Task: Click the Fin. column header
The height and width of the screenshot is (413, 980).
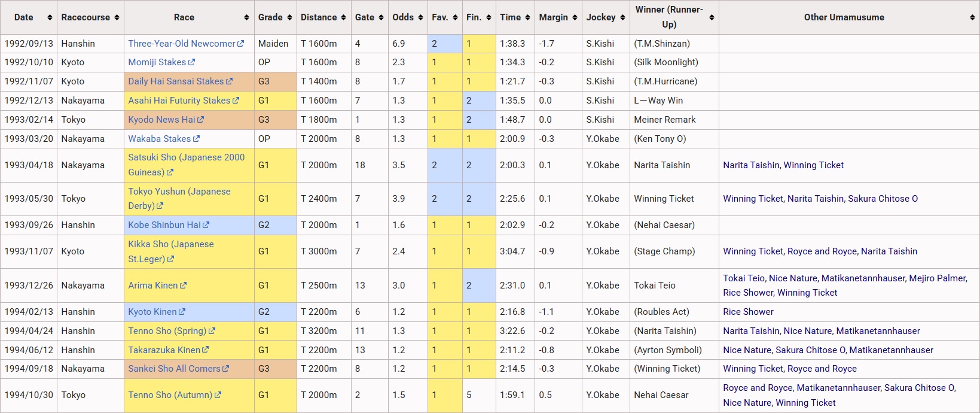Action: point(479,17)
